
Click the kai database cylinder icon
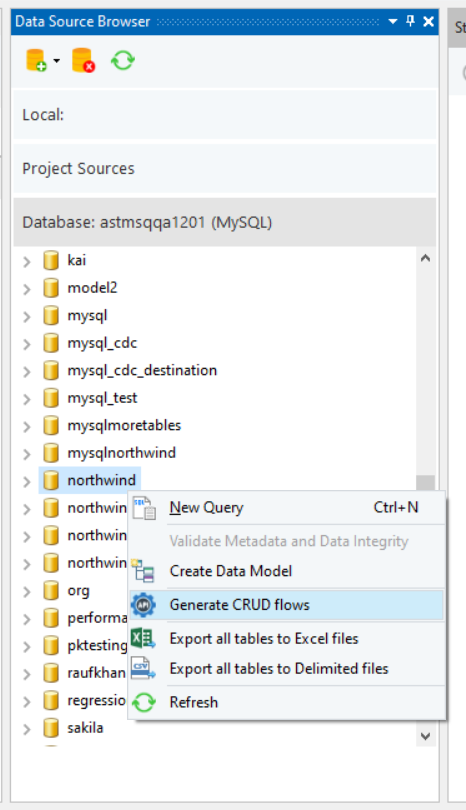[x=51, y=260]
